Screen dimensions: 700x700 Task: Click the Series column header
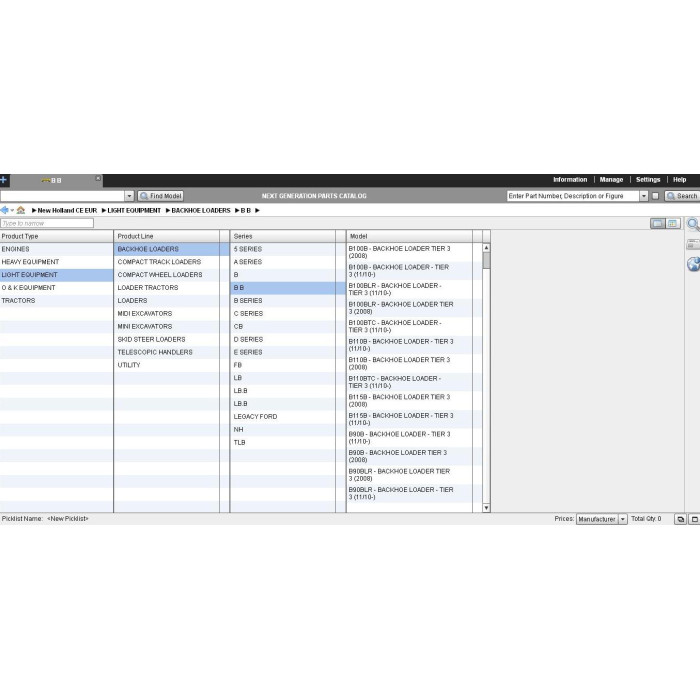click(x=283, y=237)
